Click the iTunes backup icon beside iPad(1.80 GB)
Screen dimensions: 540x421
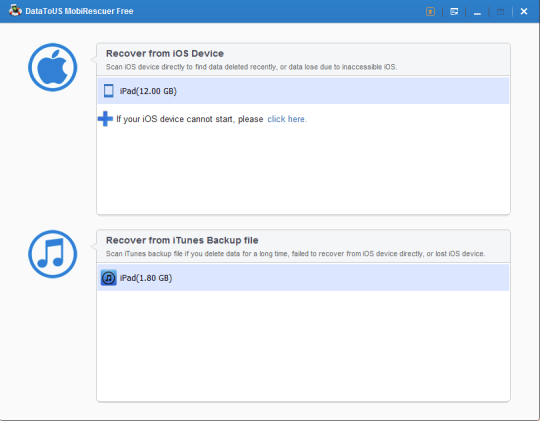coord(108,278)
